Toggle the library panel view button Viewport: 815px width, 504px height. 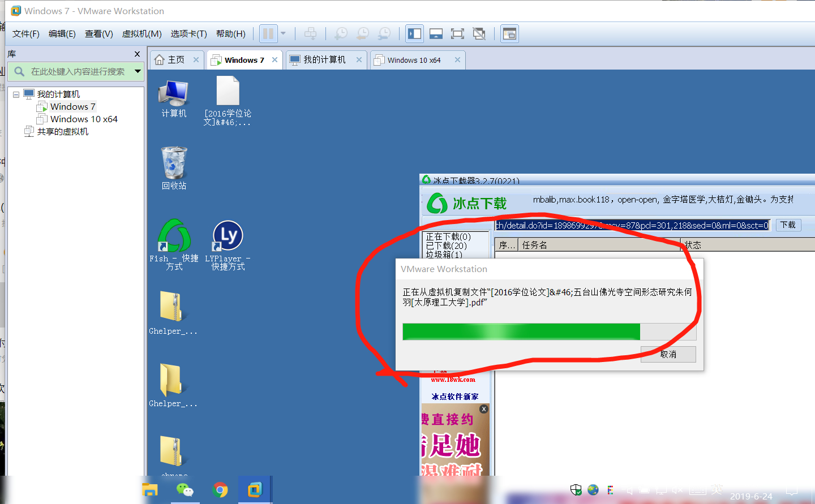(414, 34)
